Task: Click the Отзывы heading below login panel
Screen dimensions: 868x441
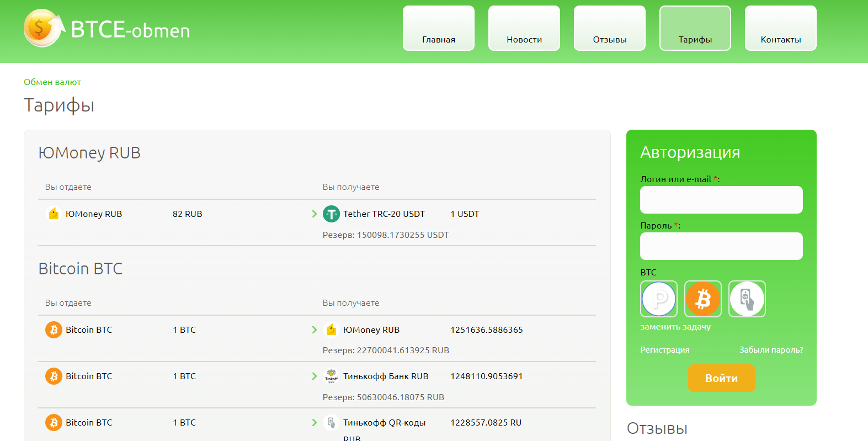Action: pos(657,429)
